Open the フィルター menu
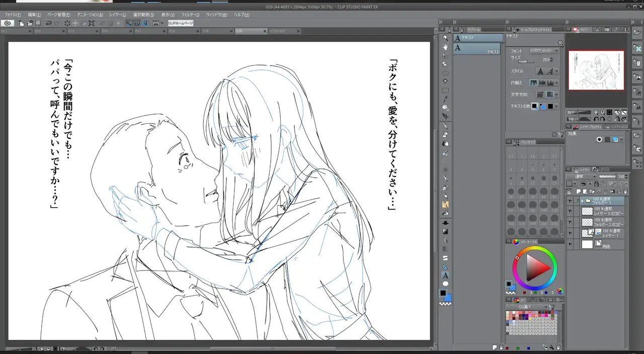The height and width of the screenshot is (354, 644). tap(190, 15)
